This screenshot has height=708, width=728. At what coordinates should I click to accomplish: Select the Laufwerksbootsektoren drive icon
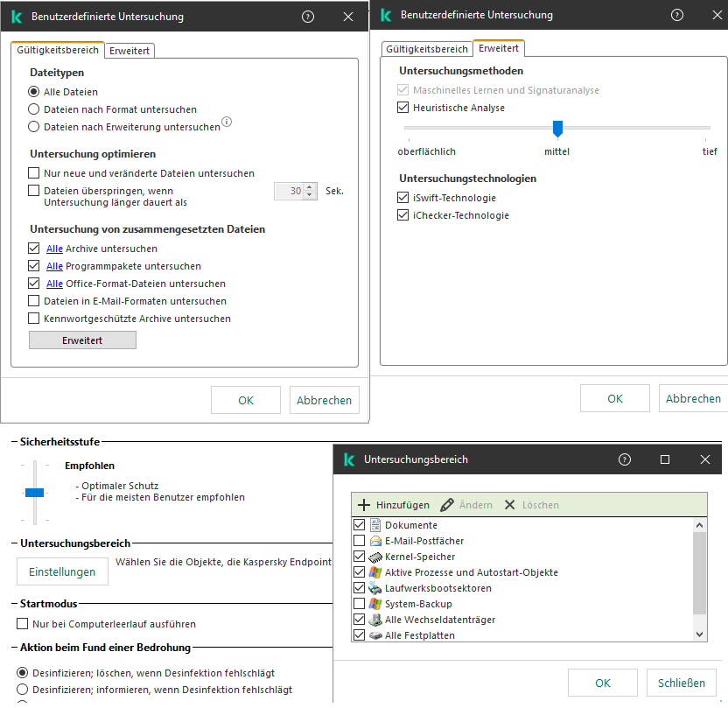(375, 588)
